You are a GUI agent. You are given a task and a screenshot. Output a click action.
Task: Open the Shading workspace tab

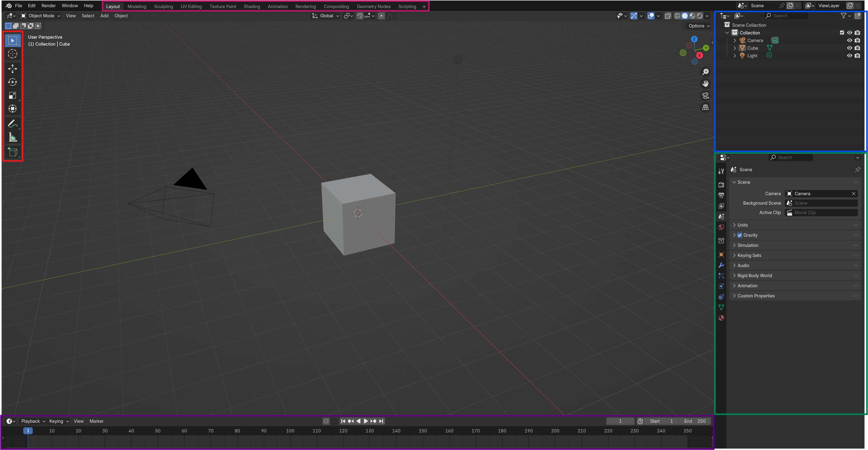click(x=252, y=7)
